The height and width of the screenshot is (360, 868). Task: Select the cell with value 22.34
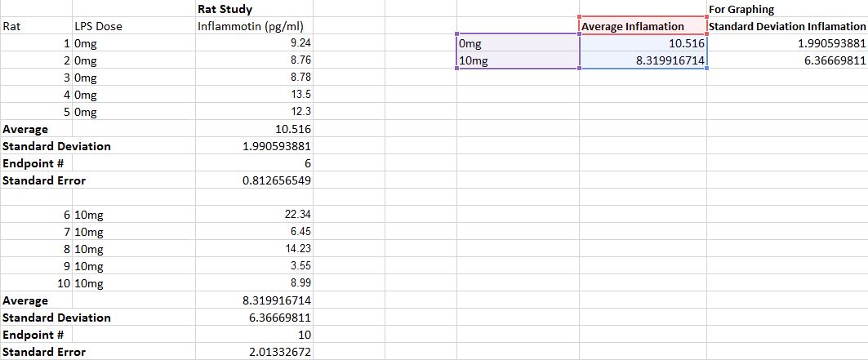(253, 215)
